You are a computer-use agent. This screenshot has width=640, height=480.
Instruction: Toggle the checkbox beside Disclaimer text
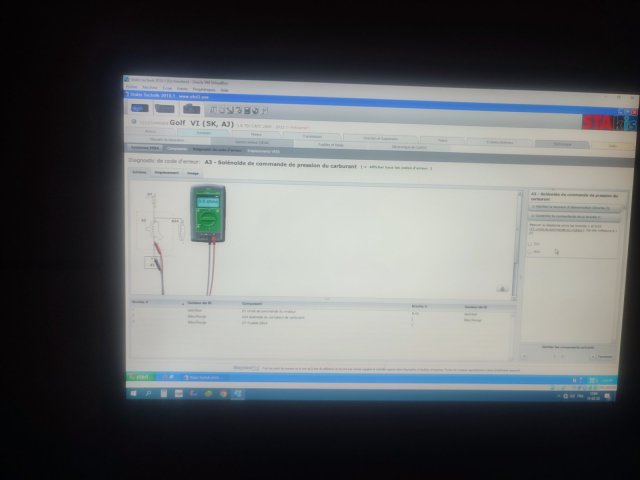point(257,367)
